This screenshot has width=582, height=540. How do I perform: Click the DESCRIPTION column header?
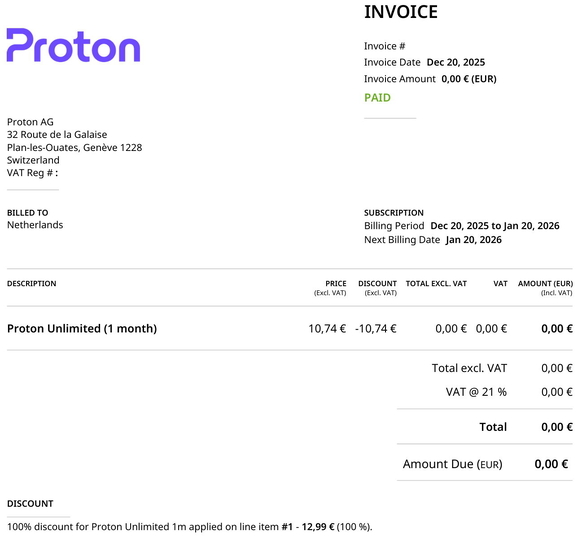[x=32, y=284]
